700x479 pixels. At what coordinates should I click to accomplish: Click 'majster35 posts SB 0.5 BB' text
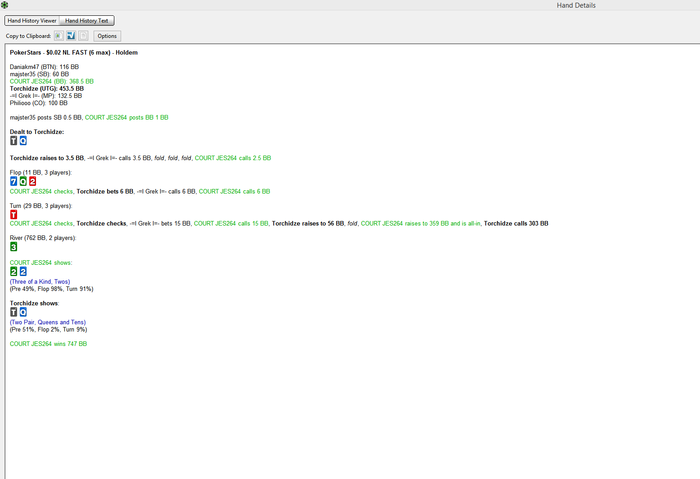[x=46, y=117]
